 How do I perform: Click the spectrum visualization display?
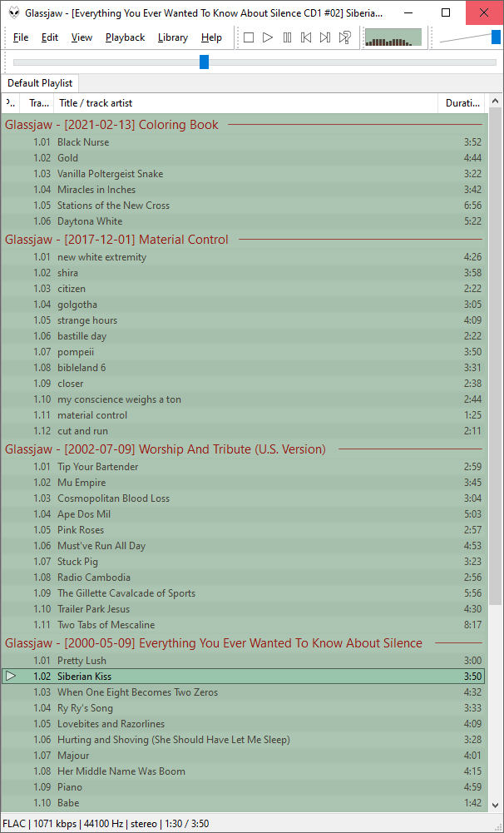point(393,37)
